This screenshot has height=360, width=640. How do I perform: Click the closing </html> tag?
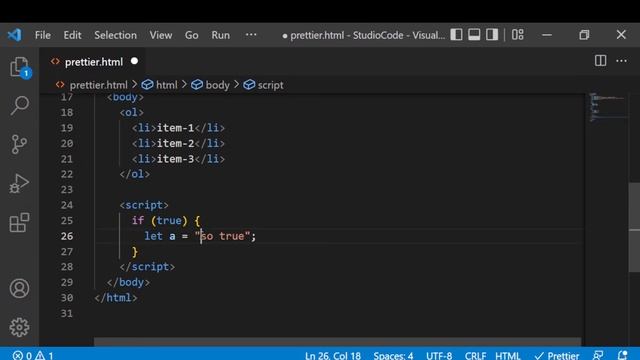click(116, 298)
